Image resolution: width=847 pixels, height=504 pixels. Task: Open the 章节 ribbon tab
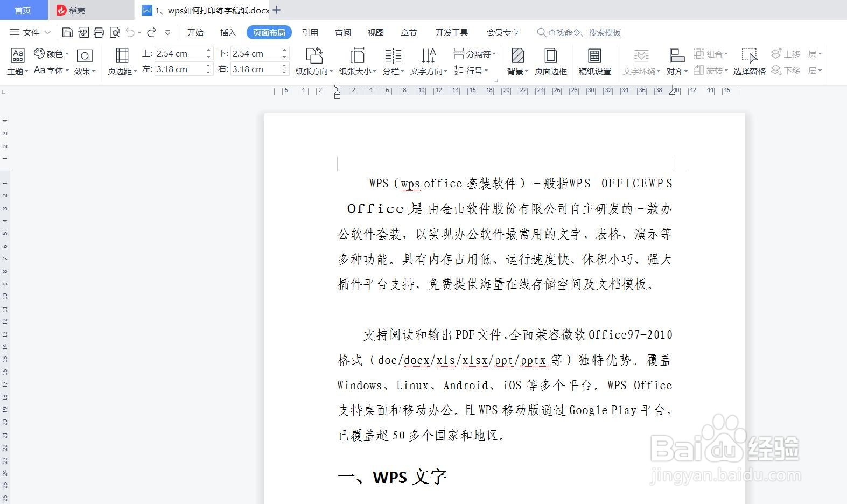click(409, 32)
